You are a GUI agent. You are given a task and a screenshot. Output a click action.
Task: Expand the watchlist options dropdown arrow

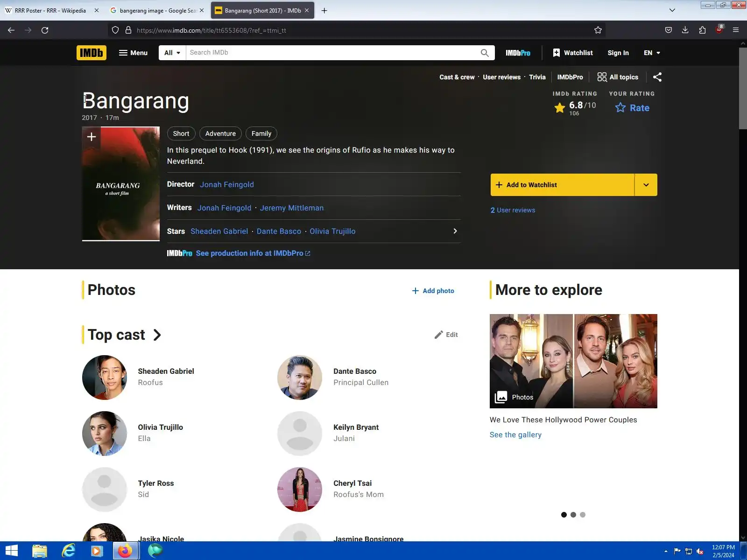[646, 185]
